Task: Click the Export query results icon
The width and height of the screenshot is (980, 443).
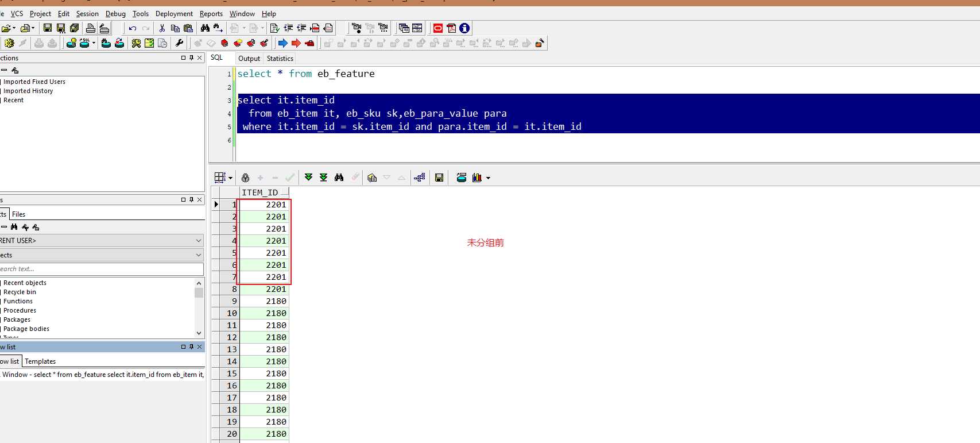Action: (462, 178)
